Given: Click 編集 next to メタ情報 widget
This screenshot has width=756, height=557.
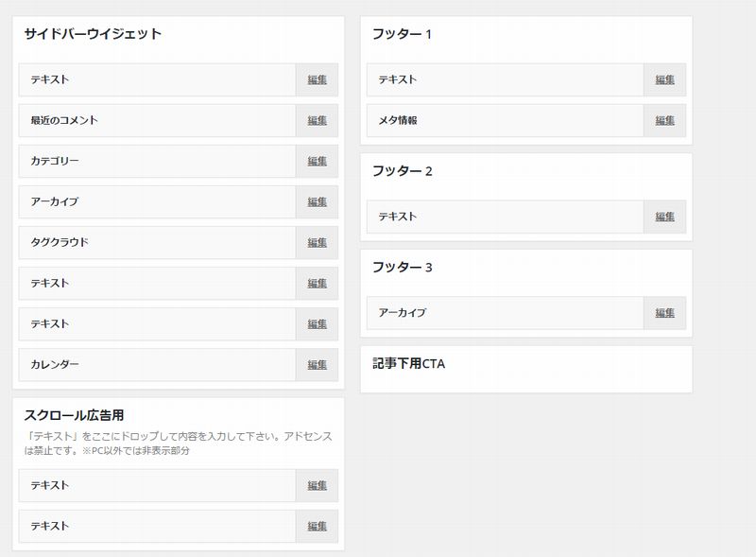Looking at the screenshot, I should [x=664, y=120].
